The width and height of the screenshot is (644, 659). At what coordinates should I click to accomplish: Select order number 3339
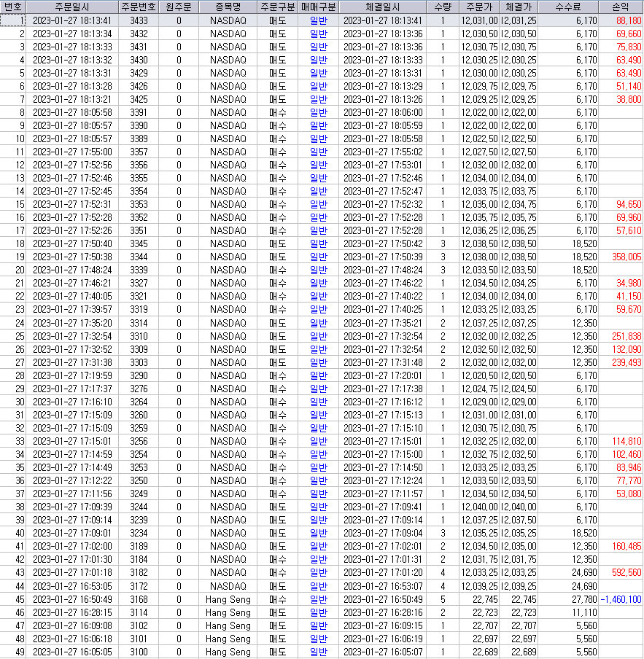(139, 270)
